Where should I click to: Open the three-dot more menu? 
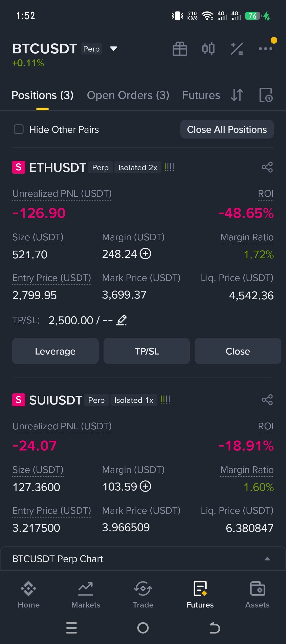pos(265,49)
